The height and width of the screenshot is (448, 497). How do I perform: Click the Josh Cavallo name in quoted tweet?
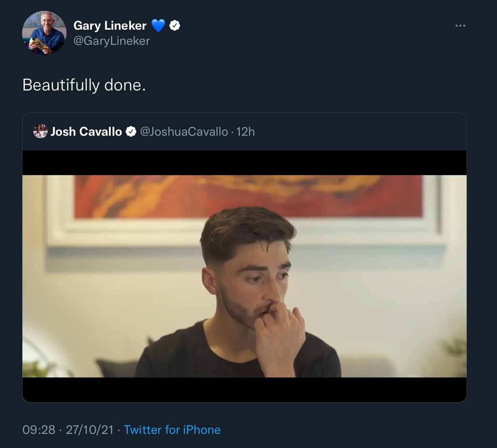(86, 132)
